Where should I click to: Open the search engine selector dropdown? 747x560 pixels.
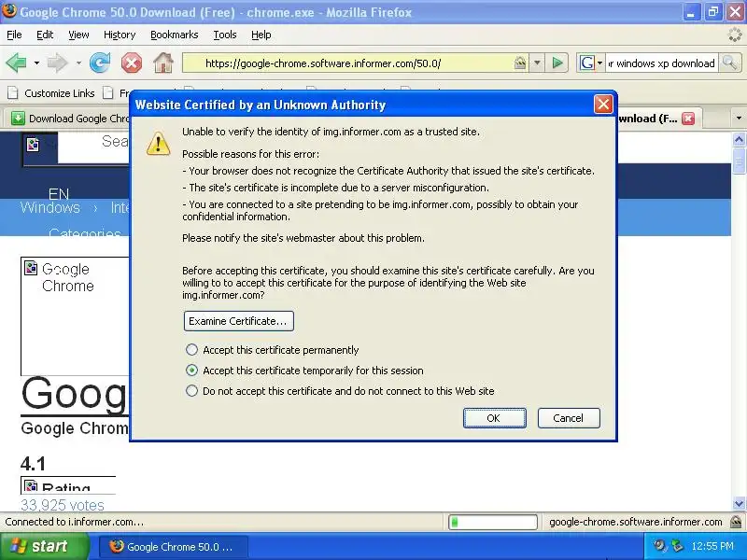(x=599, y=63)
